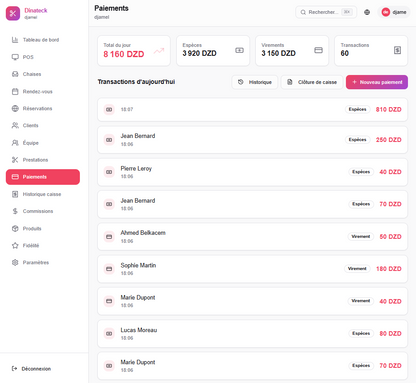Click the Paiements page title
Image resolution: width=416 pixels, height=383 pixels.
click(111, 8)
